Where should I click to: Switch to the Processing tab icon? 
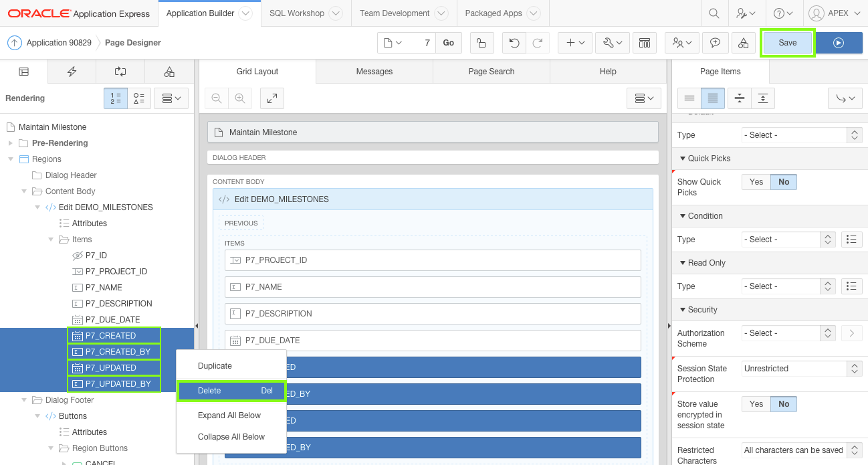pyautogui.click(x=120, y=72)
